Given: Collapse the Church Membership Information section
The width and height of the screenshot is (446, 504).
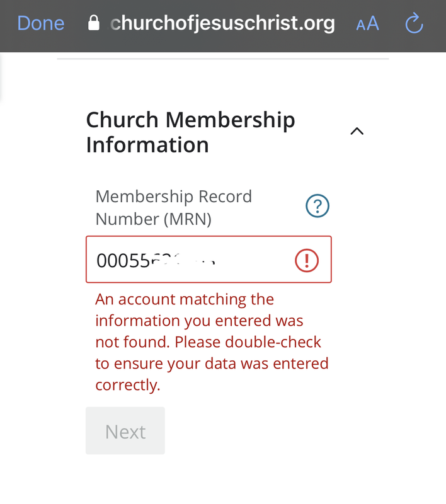Looking at the screenshot, I should click(x=357, y=131).
